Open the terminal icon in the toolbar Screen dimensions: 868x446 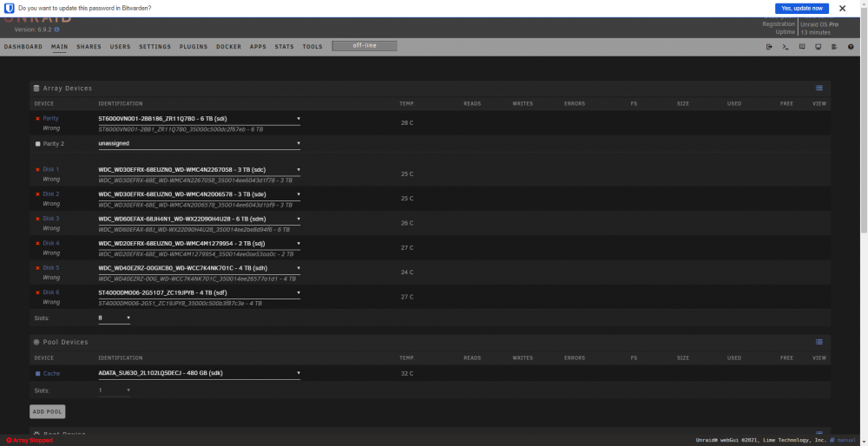[x=785, y=47]
